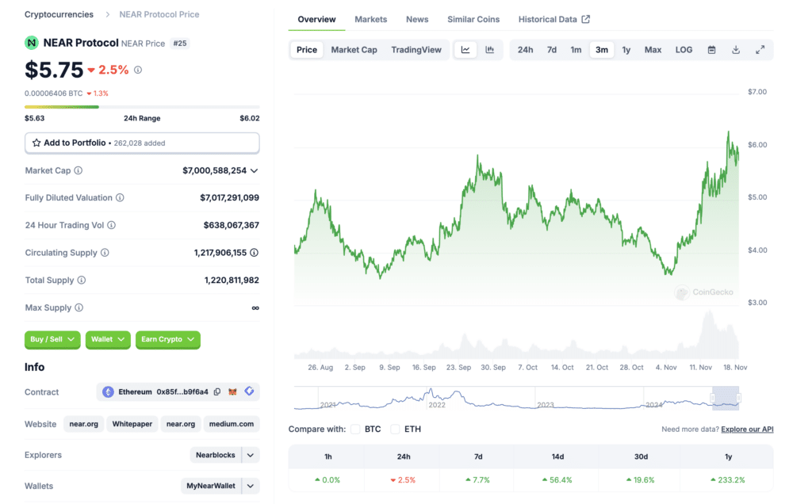Copy the contract address 0x85f...b9f6a4
This screenshot has width=812, height=504.
click(x=217, y=391)
